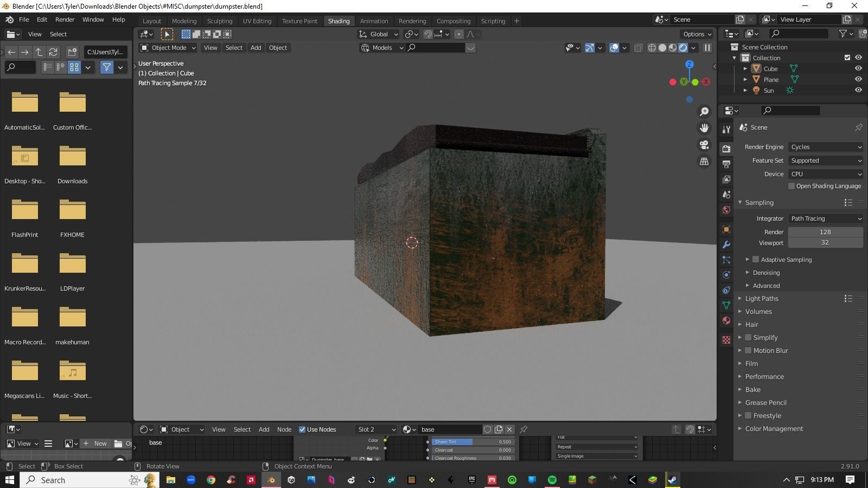Enable Adaptive Sampling checkbox
Screen dimensions: 868x488
(x=756, y=260)
